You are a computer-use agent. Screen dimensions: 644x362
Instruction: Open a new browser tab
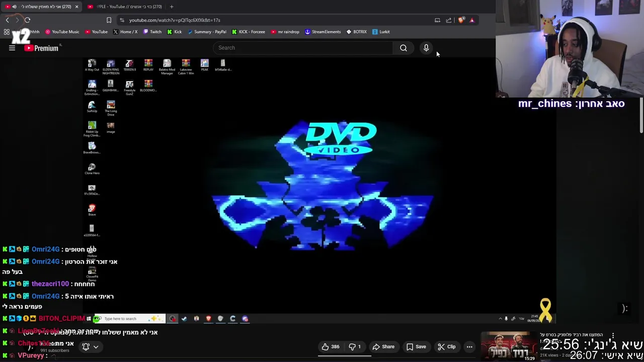pos(172,7)
